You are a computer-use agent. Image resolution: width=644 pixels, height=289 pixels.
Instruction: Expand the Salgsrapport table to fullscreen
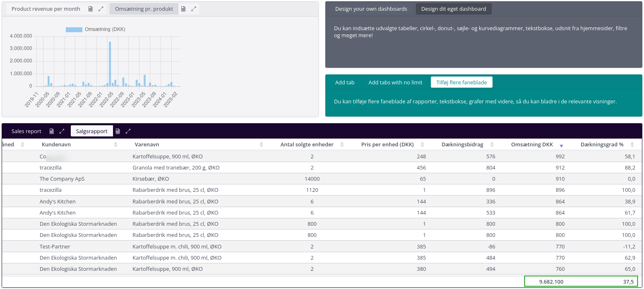128,131
